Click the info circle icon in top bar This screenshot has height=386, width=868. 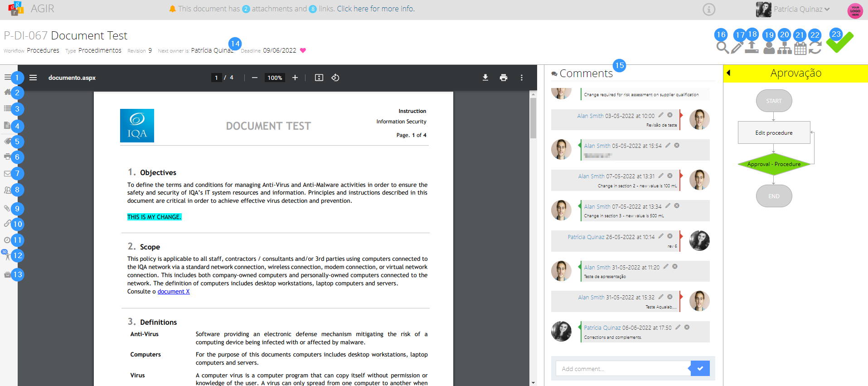tap(709, 9)
